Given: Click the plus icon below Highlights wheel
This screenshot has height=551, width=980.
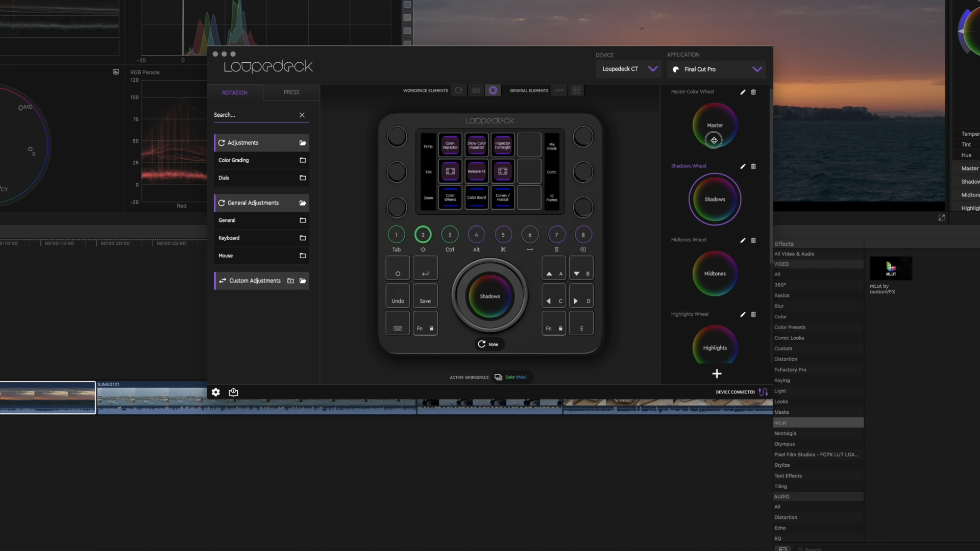Looking at the screenshot, I should click(717, 374).
